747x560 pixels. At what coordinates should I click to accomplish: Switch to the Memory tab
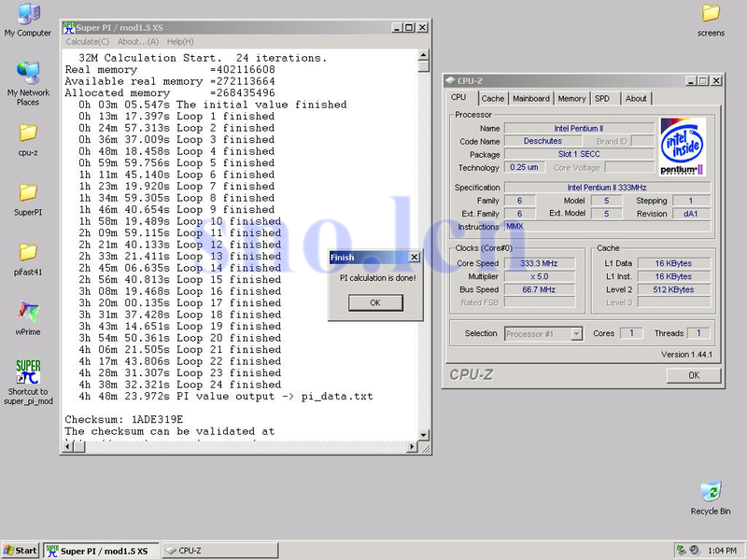tap(571, 99)
